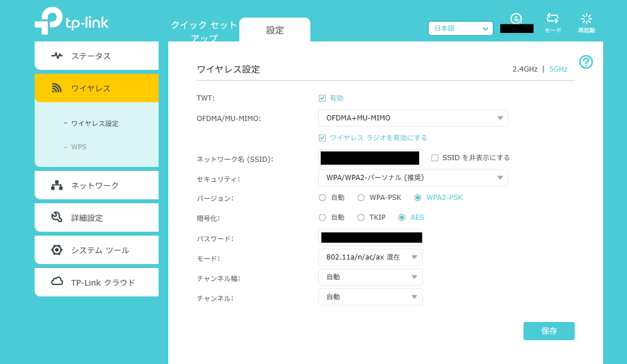Viewport: 627px width, 364px height.
Task: Click the モード switch icon
Action: [x=552, y=23]
